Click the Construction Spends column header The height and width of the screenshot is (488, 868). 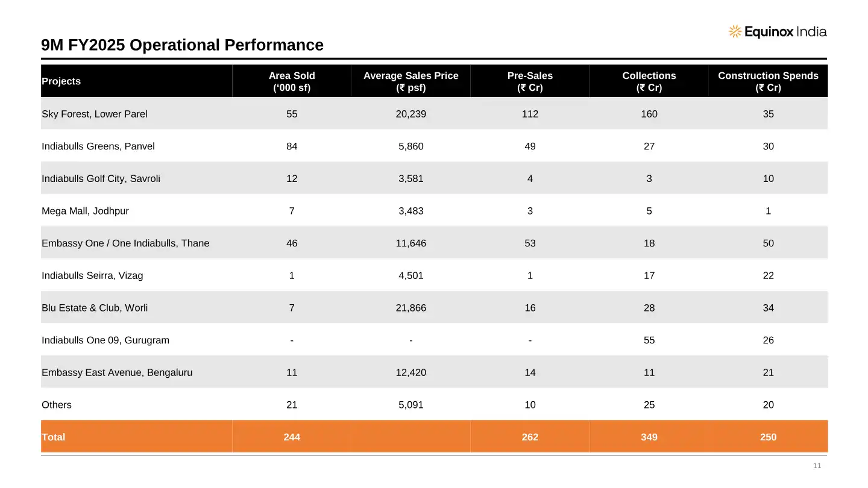pos(768,81)
